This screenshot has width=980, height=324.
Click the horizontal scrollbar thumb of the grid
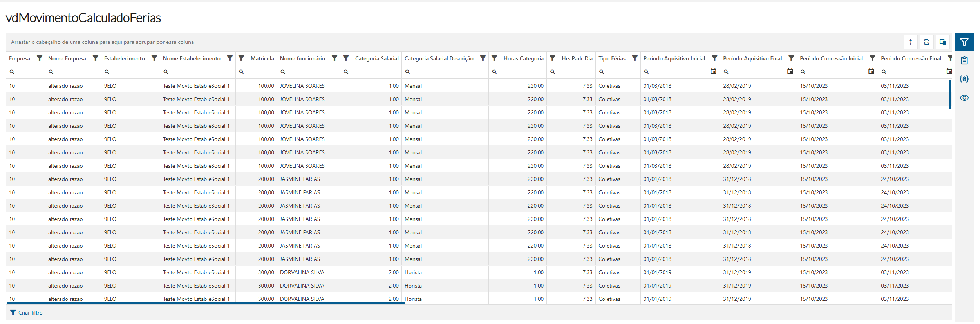coord(206,303)
